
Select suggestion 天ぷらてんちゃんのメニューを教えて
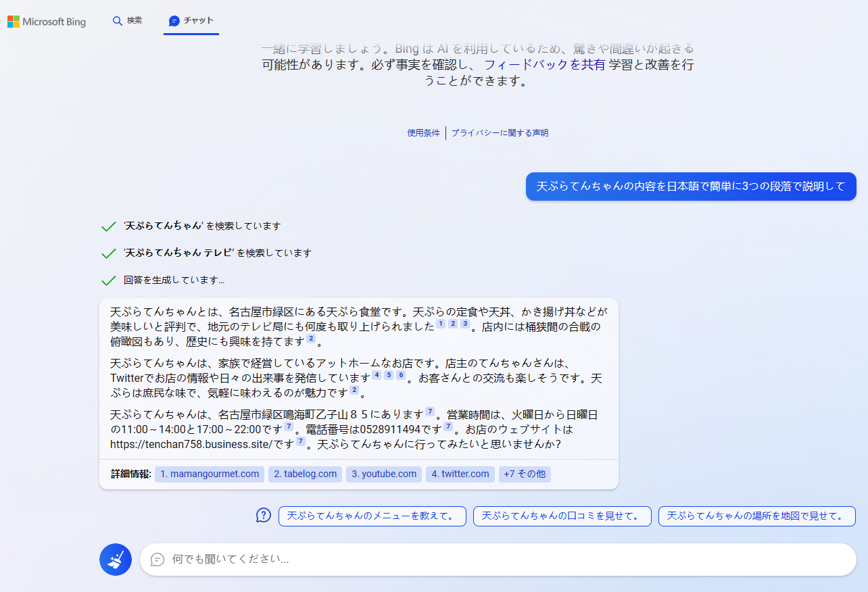click(x=372, y=516)
